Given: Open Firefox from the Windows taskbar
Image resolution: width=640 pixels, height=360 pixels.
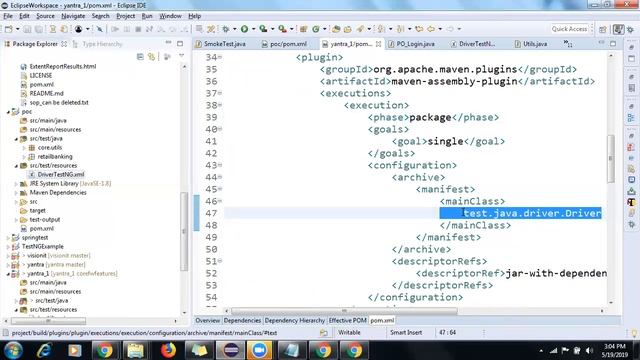Looking at the screenshot, I should [168, 351].
